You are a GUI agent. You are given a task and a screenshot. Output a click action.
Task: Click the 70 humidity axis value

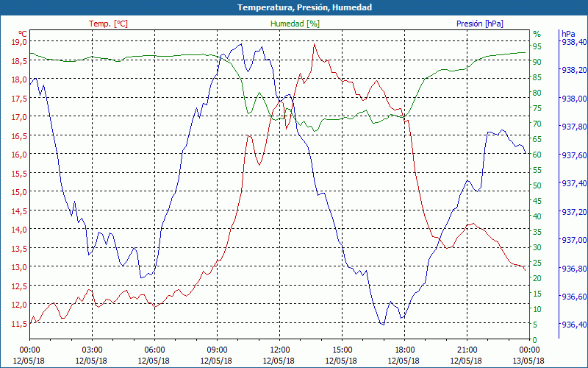[537, 124]
